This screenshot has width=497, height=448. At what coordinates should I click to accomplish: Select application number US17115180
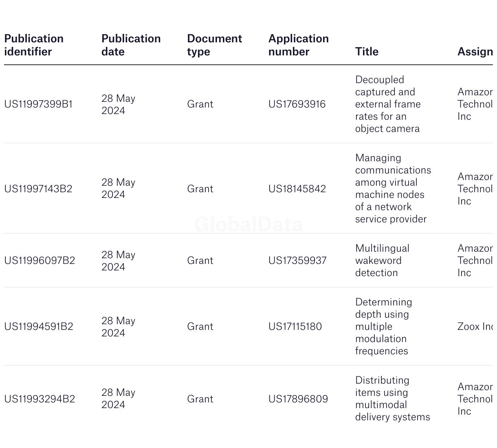tap(295, 327)
